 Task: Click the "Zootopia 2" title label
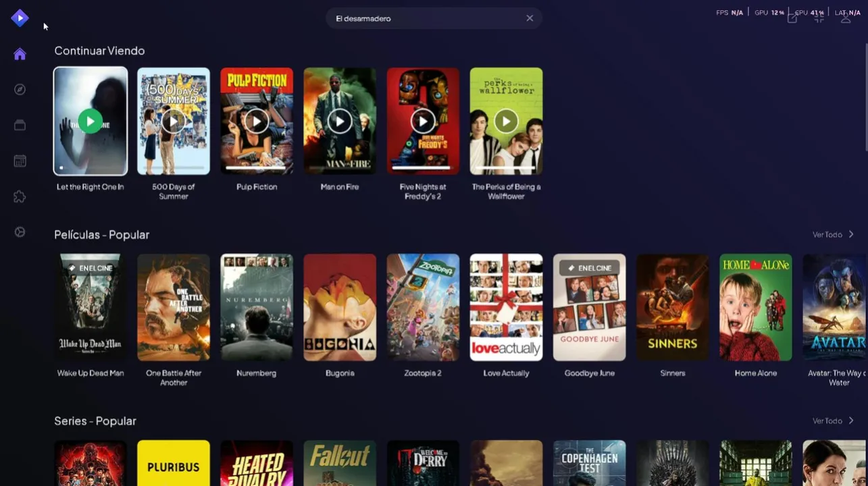tap(423, 373)
